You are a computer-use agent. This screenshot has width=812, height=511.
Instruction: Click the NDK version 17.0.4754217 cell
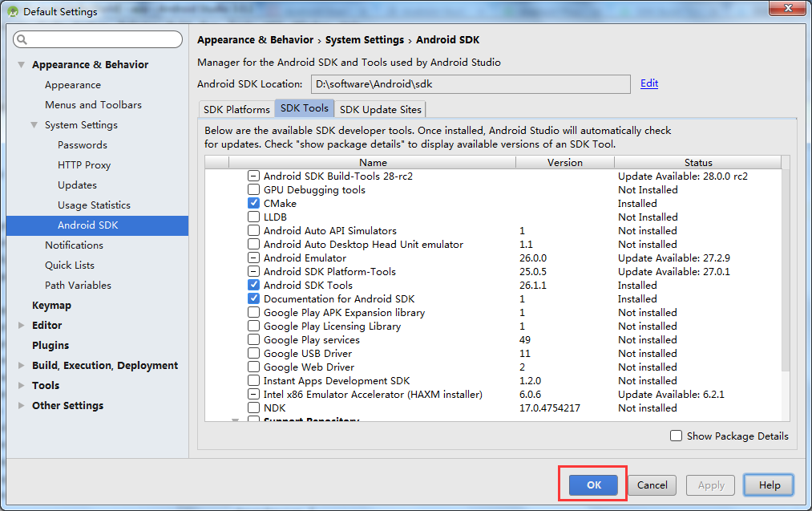click(549, 408)
